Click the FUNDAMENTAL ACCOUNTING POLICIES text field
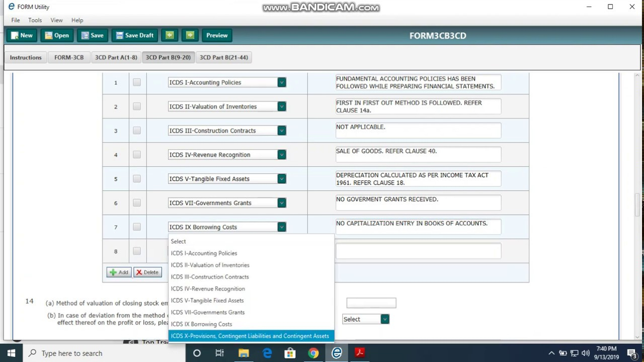 pos(418,82)
